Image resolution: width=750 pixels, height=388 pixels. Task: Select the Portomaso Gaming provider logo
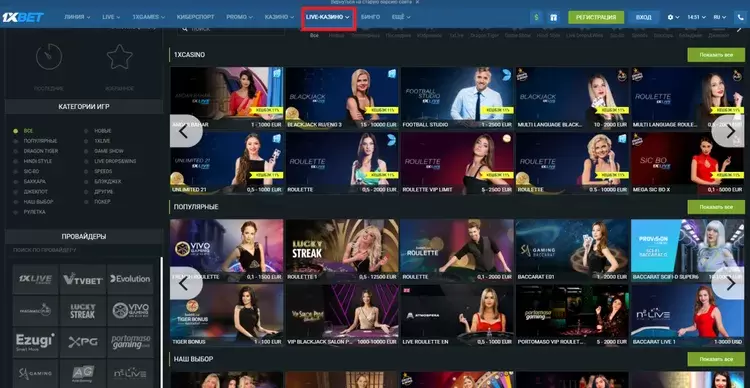tap(130, 343)
